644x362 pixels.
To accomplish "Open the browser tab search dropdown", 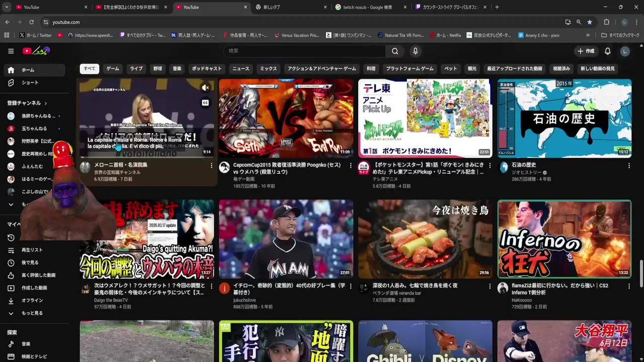I will coord(6,7).
